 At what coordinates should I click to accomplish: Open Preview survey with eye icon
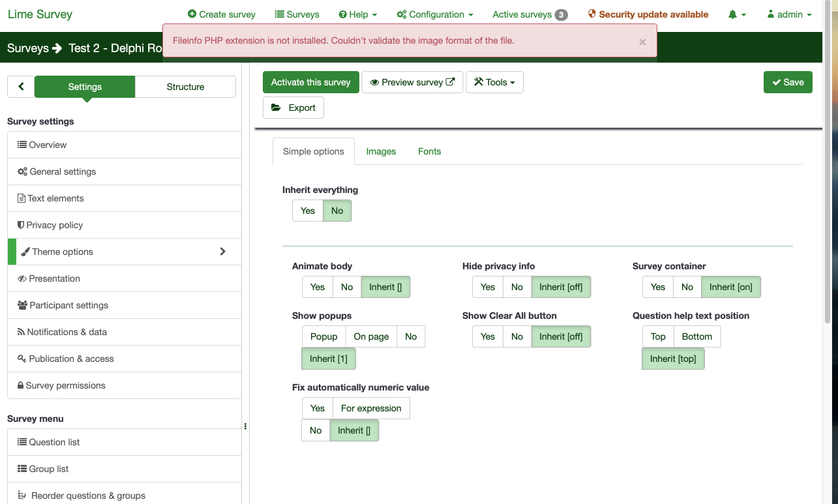click(412, 82)
